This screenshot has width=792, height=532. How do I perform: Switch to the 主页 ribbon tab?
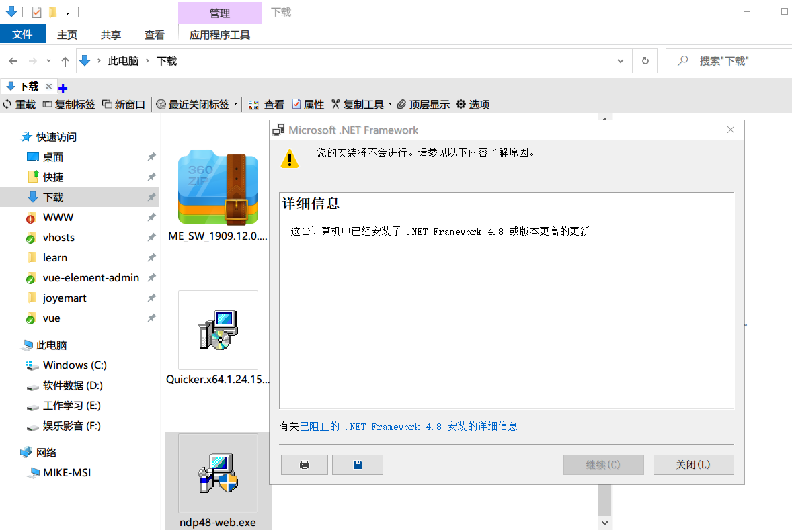click(x=67, y=35)
